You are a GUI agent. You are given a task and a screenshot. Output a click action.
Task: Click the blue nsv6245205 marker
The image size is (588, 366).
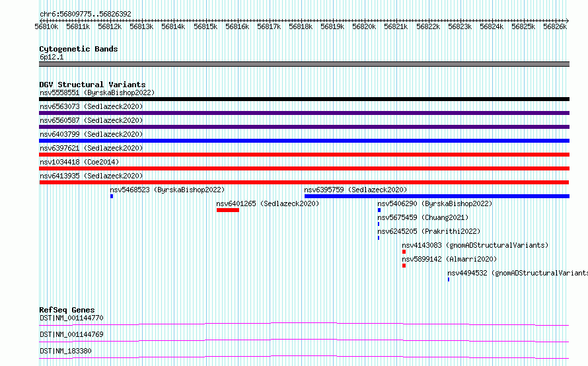(x=379, y=238)
